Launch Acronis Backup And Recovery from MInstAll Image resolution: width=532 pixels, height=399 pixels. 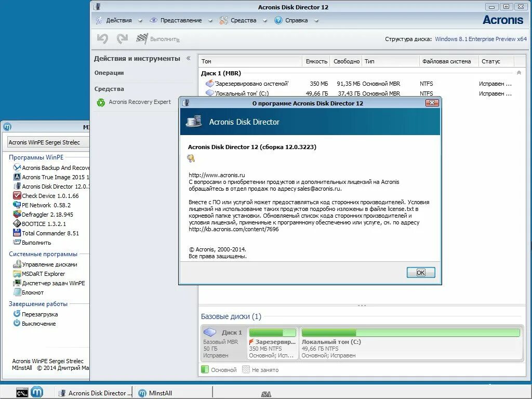coord(51,168)
